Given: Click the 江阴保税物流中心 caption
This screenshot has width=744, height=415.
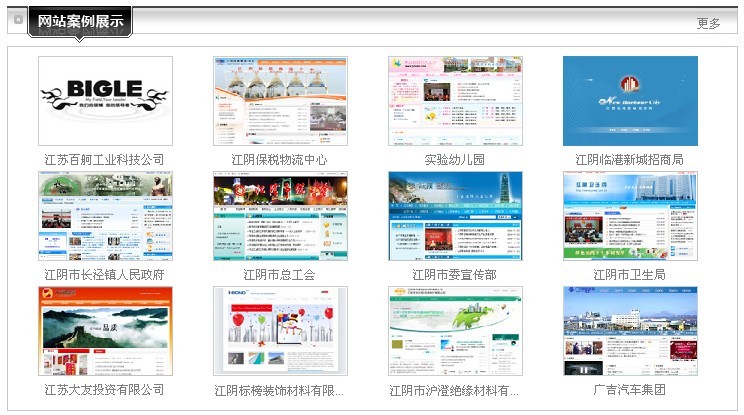Looking at the screenshot, I should click(x=279, y=160).
